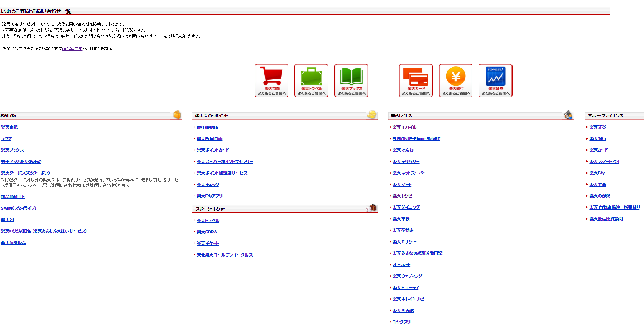Open the 楽天レシピ link

tap(402, 196)
